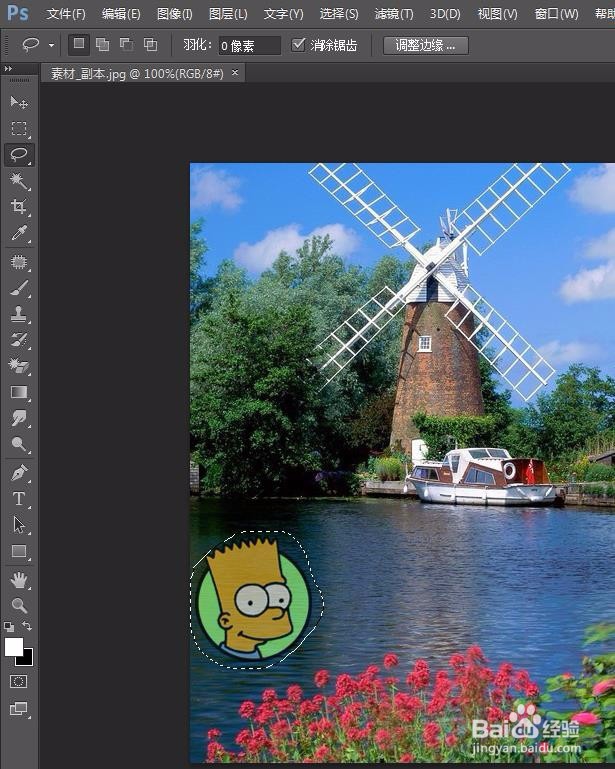Change the screen mode
615x769 pixels.
[19, 709]
